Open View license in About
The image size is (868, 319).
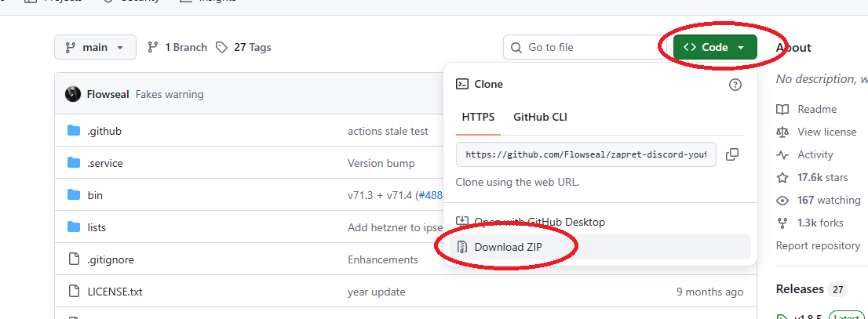coord(827,132)
